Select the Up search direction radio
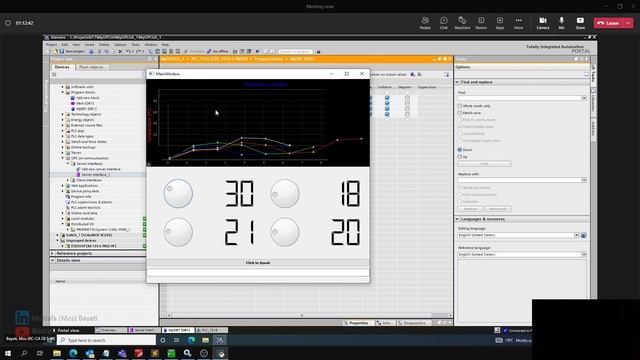Image resolution: width=640 pixels, height=360 pixels. 460,156
